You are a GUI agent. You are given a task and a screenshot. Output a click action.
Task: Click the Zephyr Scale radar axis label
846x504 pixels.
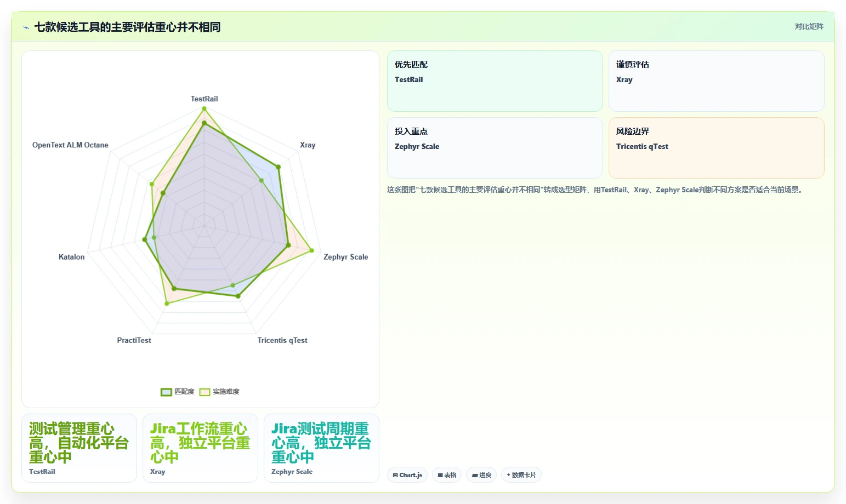click(x=345, y=257)
